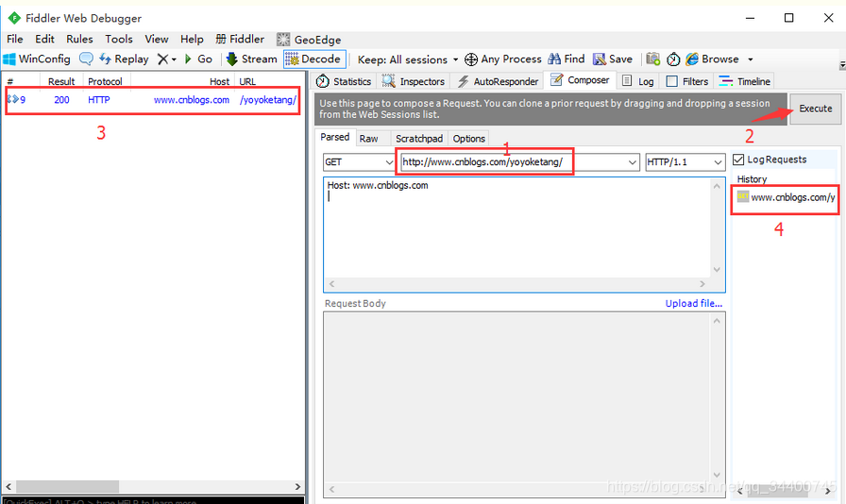Toggle the Log Requests checkbox
The height and width of the screenshot is (504, 846).
click(738, 160)
